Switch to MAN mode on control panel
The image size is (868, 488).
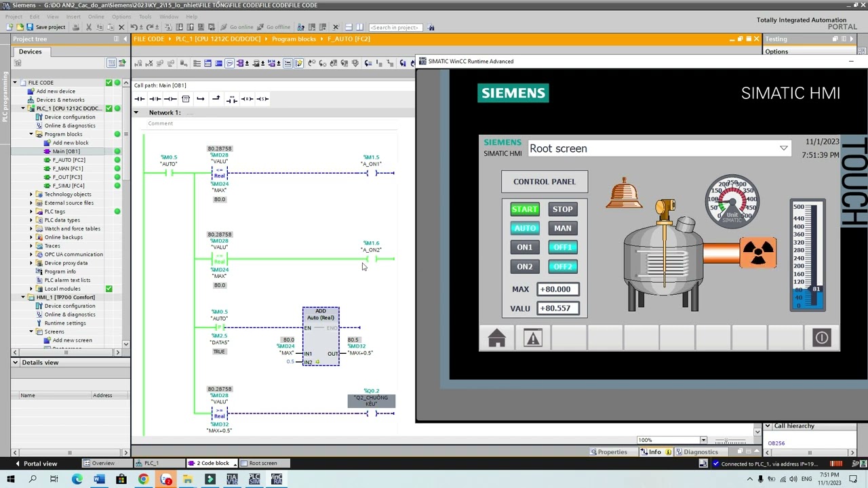pos(562,228)
